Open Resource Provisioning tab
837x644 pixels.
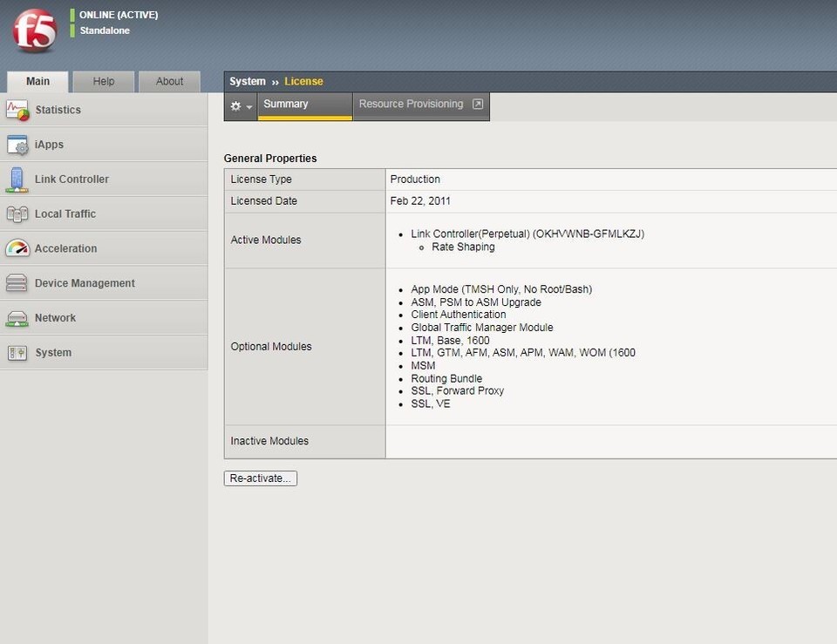411,105
